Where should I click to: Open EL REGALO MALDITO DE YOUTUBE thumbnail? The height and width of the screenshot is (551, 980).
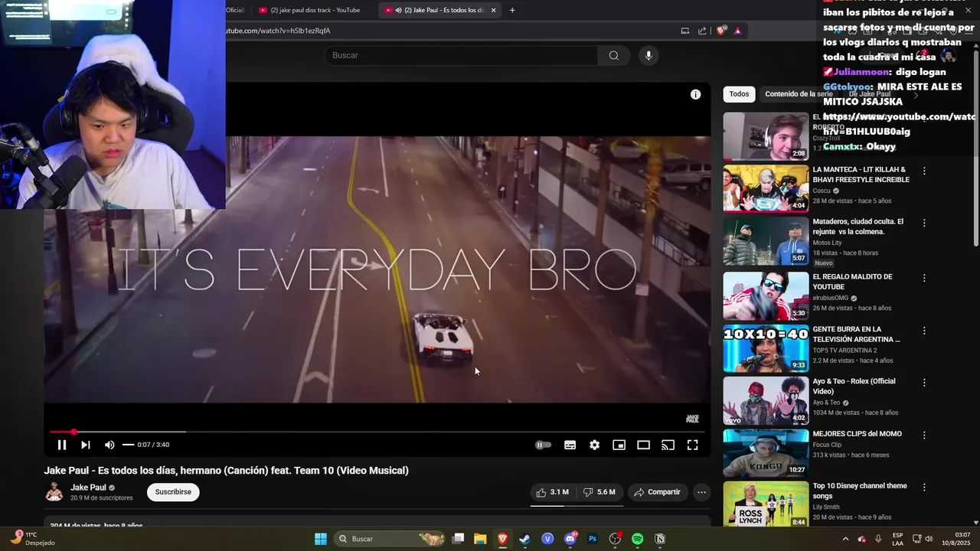[766, 296]
